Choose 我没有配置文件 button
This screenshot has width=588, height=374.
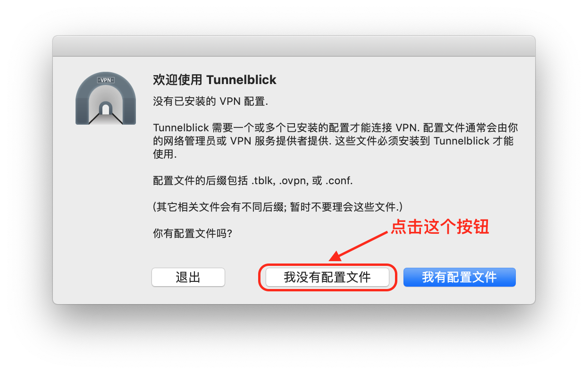click(x=328, y=277)
